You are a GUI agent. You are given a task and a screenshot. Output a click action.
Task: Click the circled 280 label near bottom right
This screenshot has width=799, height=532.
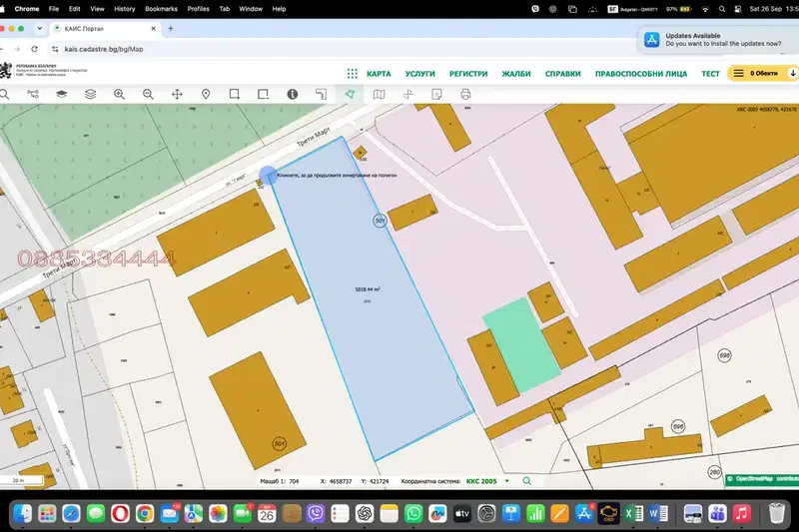point(715,472)
